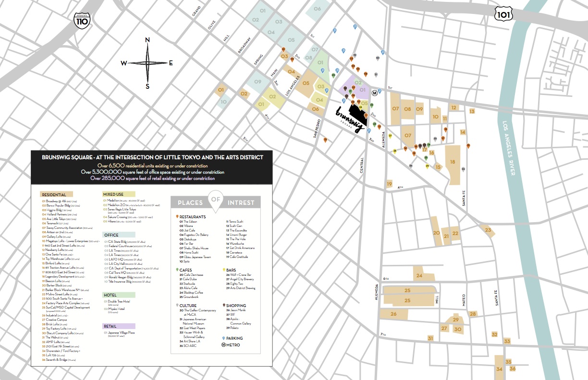Click gray culture pin 31 on the map
Viewport: 588px width, 380px height.
(x=376, y=74)
